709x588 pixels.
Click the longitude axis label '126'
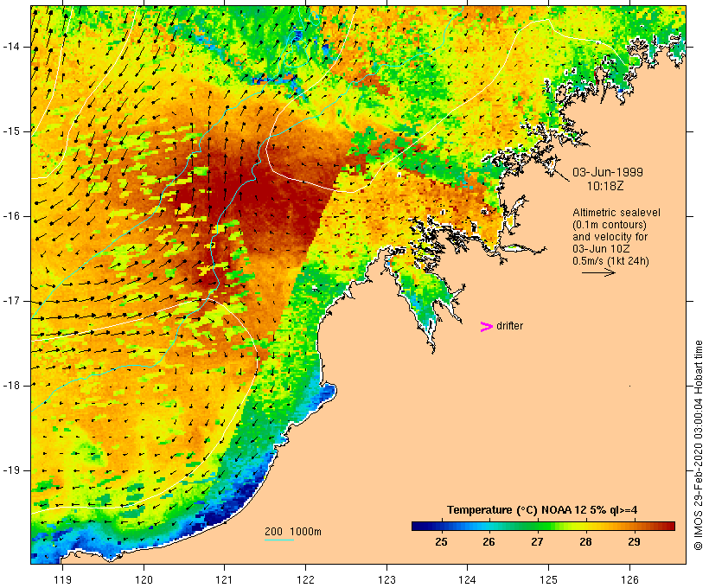coord(629,579)
